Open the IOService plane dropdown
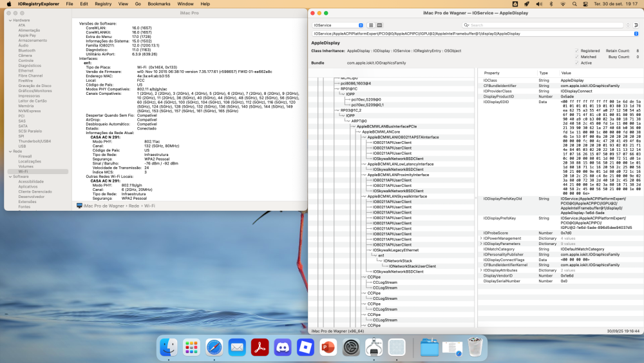Screen dimensions: 644x363 337,25
